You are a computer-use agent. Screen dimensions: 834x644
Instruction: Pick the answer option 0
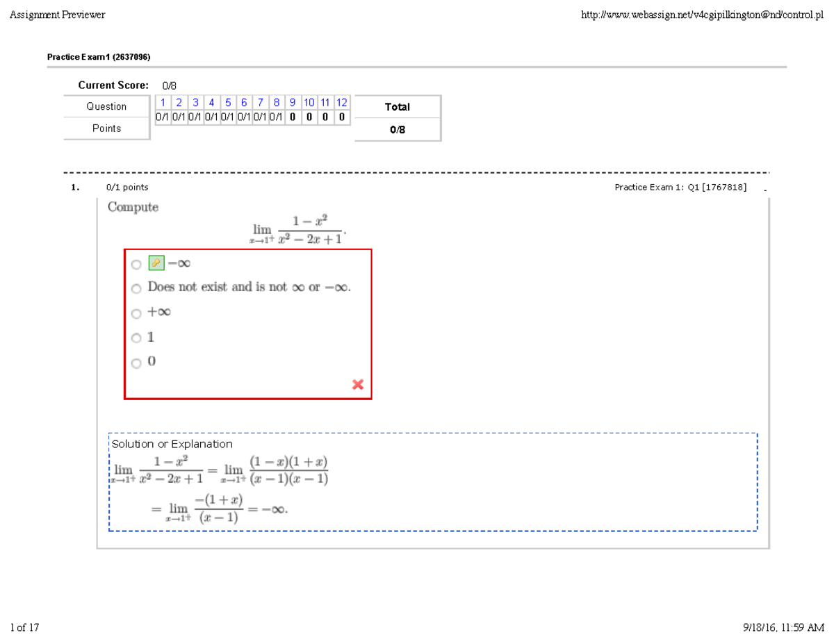[x=136, y=363]
